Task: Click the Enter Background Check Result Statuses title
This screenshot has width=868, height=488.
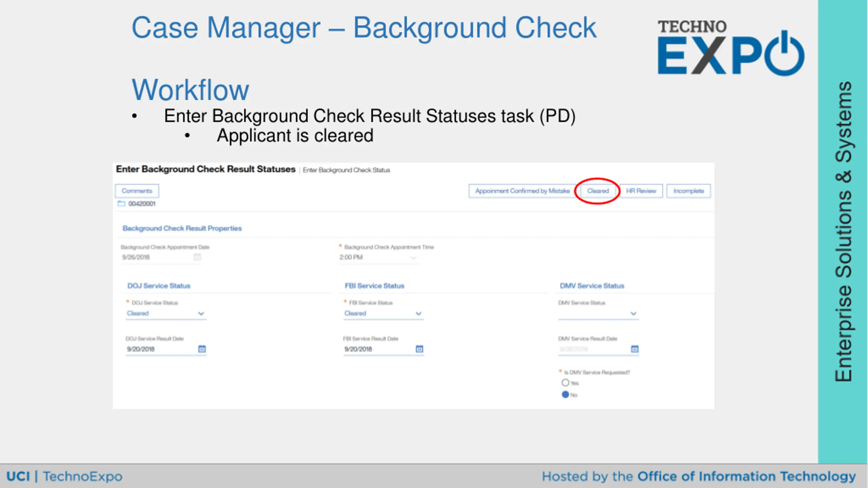Action: [206, 169]
